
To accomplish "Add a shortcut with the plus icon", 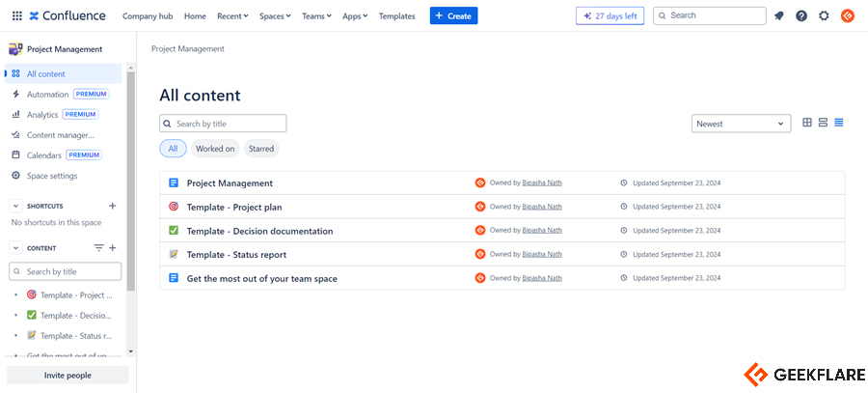I will tap(113, 206).
